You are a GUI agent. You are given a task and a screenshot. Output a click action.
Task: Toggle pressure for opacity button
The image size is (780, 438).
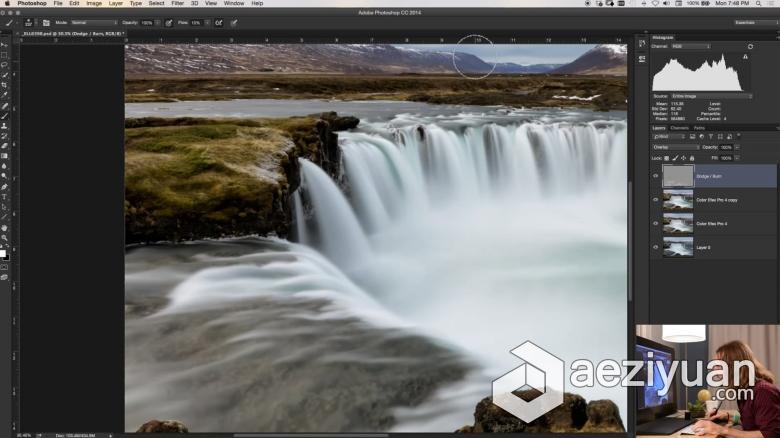click(169, 22)
